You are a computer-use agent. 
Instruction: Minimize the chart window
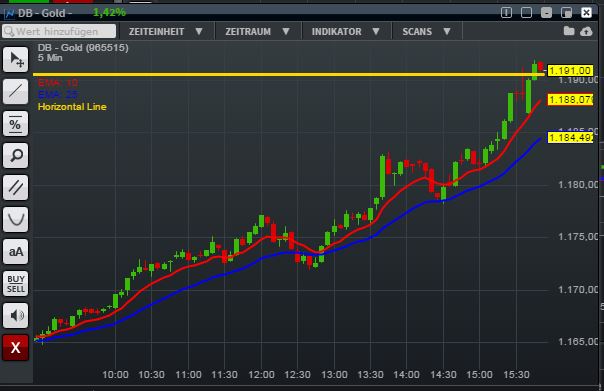pyautogui.click(x=546, y=13)
